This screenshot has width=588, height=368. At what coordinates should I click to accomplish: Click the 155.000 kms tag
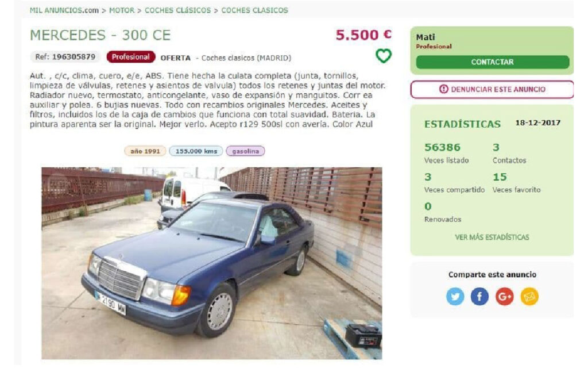[x=196, y=151]
